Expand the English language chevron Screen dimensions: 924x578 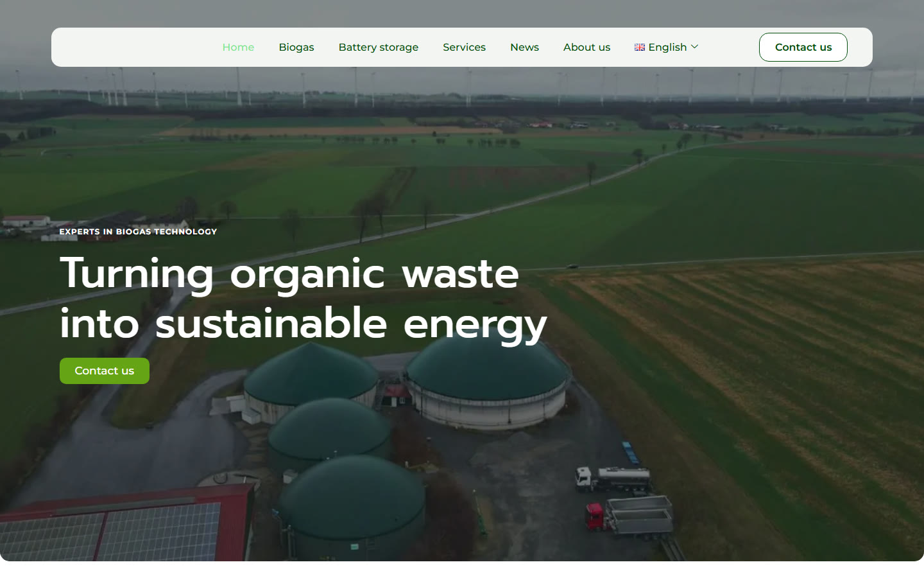point(694,47)
